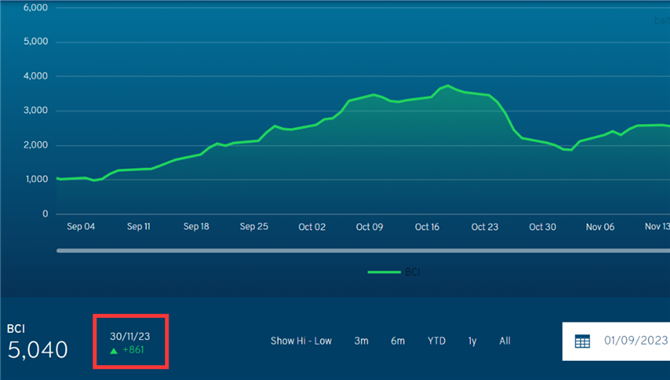Screen dimensions: 670x380
Task: Toggle Show Hi - Low on the chart
Action: [301, 341]
